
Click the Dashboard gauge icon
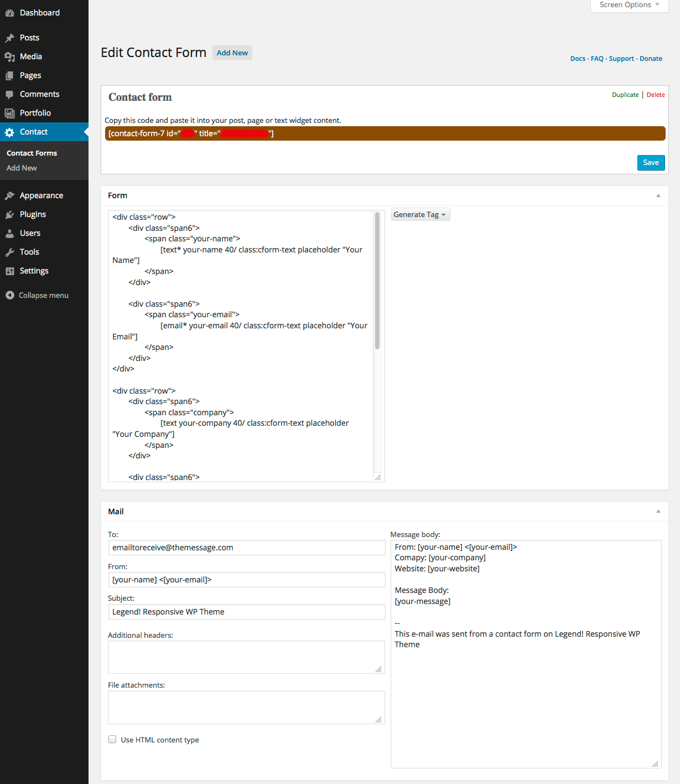click(x=9, y=13)
